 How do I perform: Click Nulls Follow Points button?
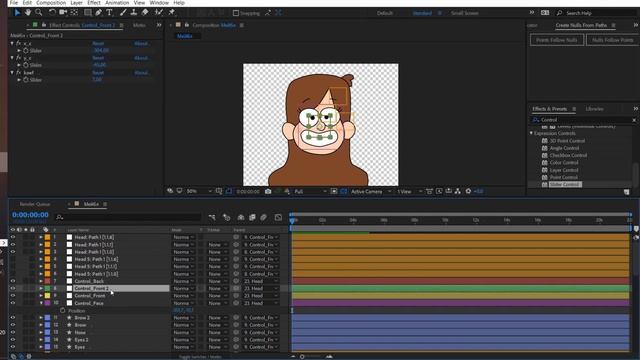click(613, 40)
